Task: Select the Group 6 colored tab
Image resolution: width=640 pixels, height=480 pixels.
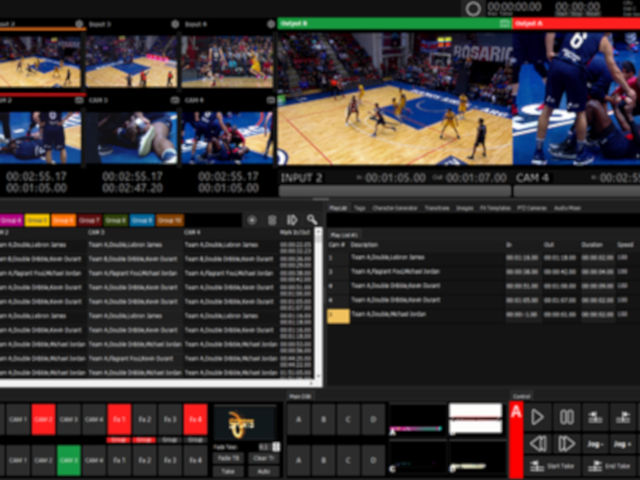Action: [11, 220]
